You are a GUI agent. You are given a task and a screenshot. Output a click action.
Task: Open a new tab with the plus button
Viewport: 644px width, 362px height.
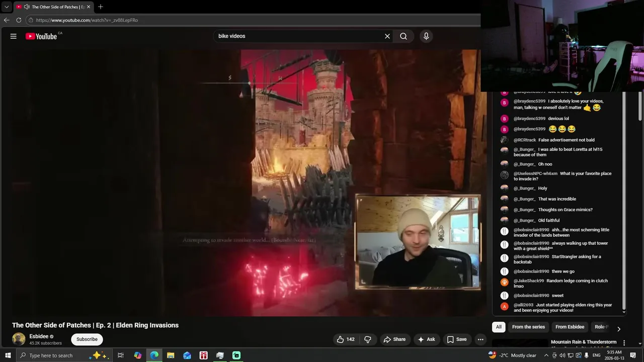101,7
